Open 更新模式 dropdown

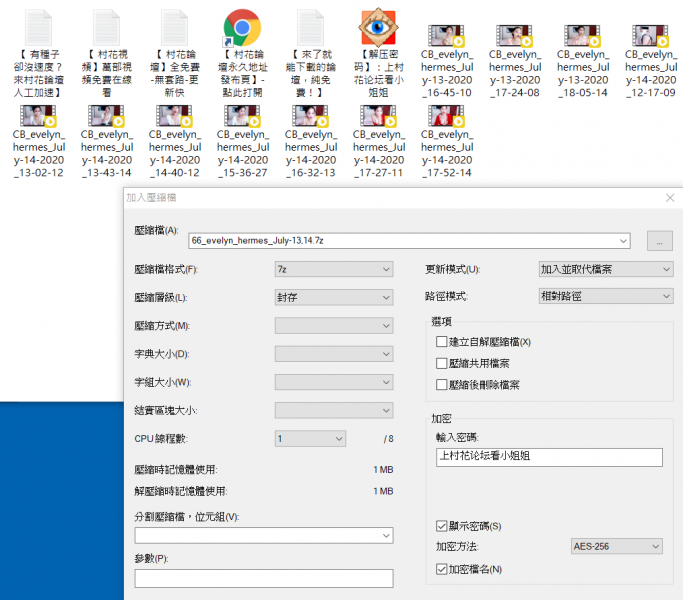pos(605,269)
